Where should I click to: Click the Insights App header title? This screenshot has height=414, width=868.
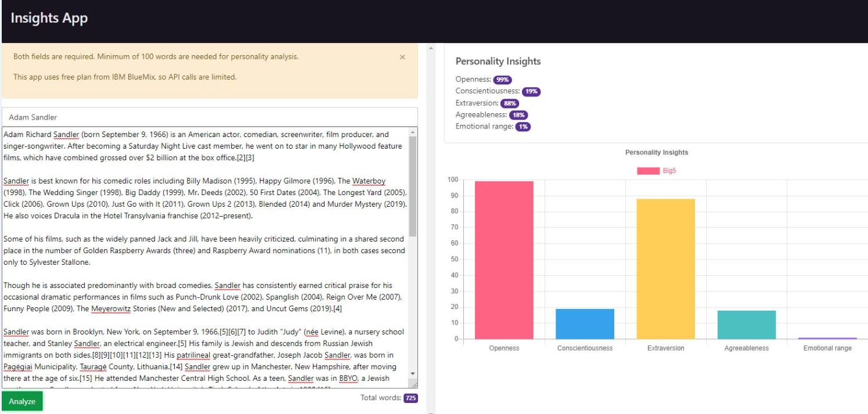coord(49,18)
